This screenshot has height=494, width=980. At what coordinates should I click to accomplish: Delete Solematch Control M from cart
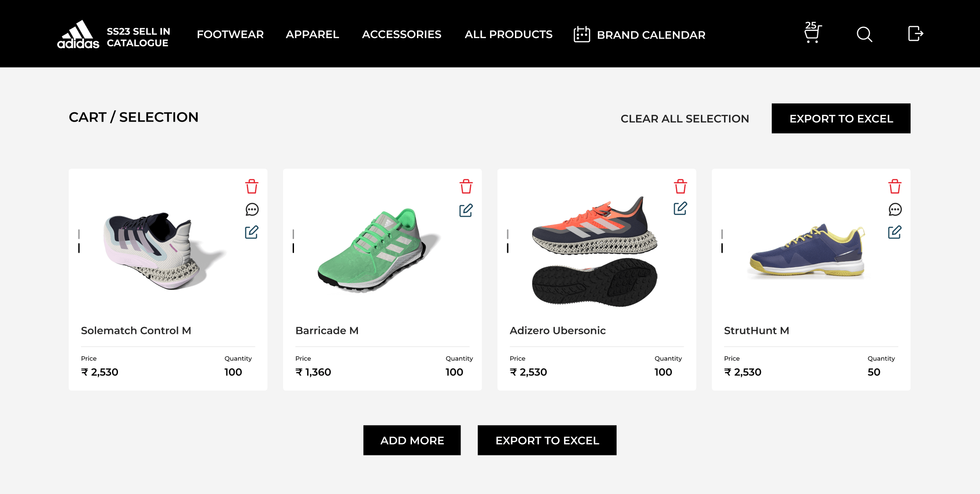[252, 186]
